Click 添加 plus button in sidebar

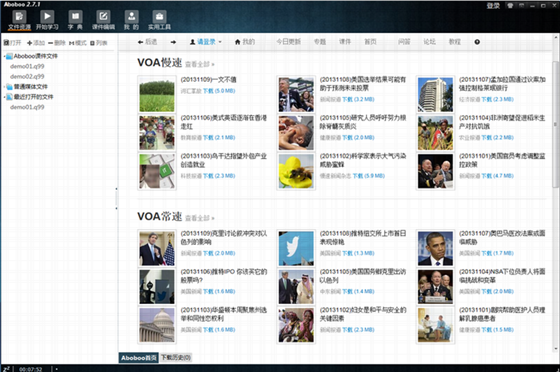coord(36,43)
